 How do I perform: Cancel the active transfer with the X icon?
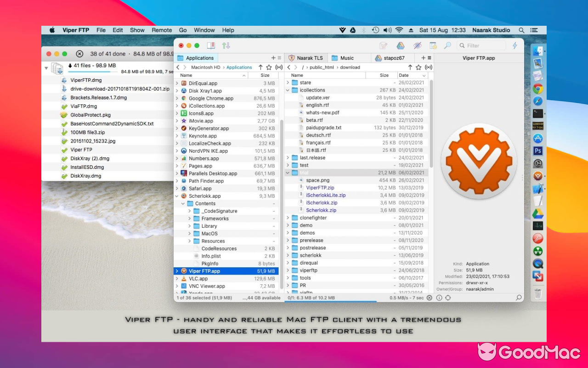pyautogui.click(x=430, y=298)
